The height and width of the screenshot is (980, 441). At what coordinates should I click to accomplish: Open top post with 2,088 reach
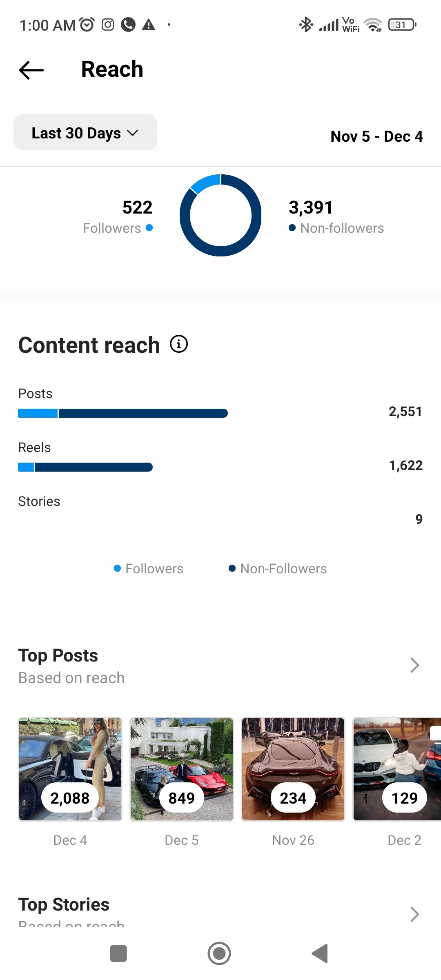click(70, 769)
